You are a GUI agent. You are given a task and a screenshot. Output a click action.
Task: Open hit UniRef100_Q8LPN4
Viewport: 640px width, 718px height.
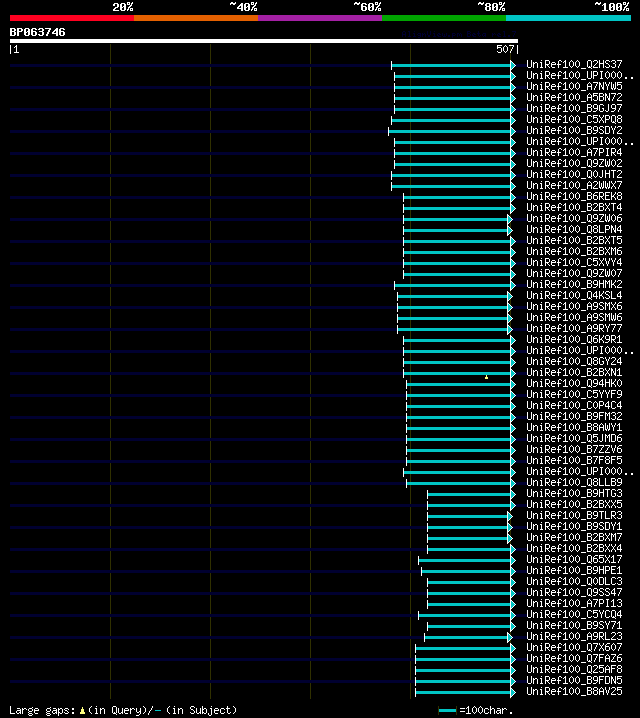[574, 229]
